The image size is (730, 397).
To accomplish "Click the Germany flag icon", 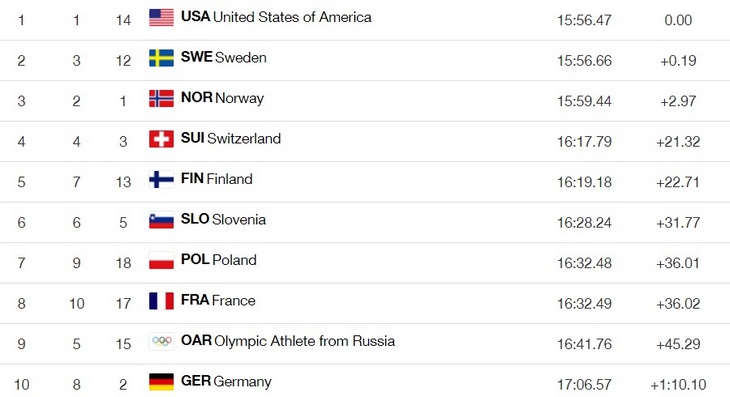I will 161,382.
